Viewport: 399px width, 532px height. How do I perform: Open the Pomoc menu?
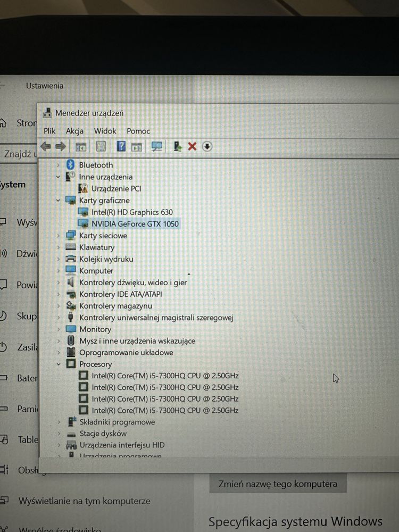click(138, 131)
